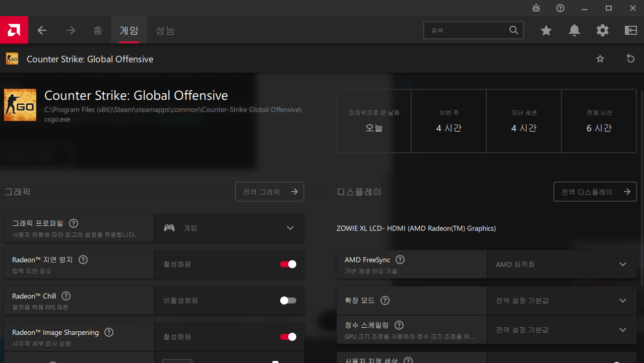644x363 pixels.
Task: Go back with the left arrow
Action: [x=42, y=30]
